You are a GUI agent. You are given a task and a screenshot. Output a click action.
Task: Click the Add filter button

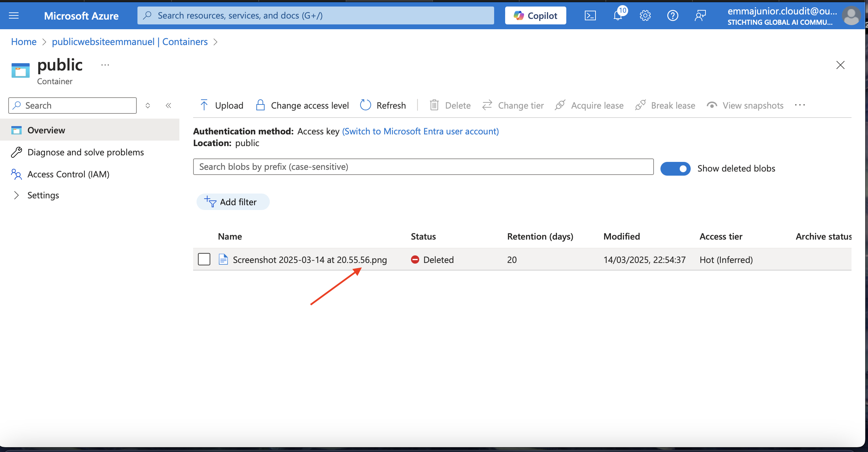point(233,202)
